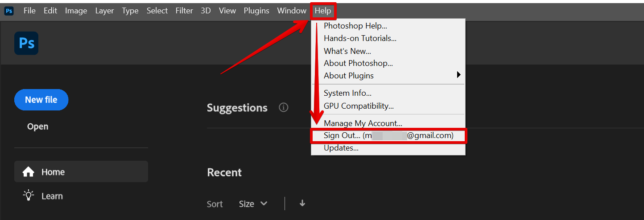Click the Photoshop logo in the menu bar
The height and width of the screenshot is (220, 644).
[x=9, y=11]
